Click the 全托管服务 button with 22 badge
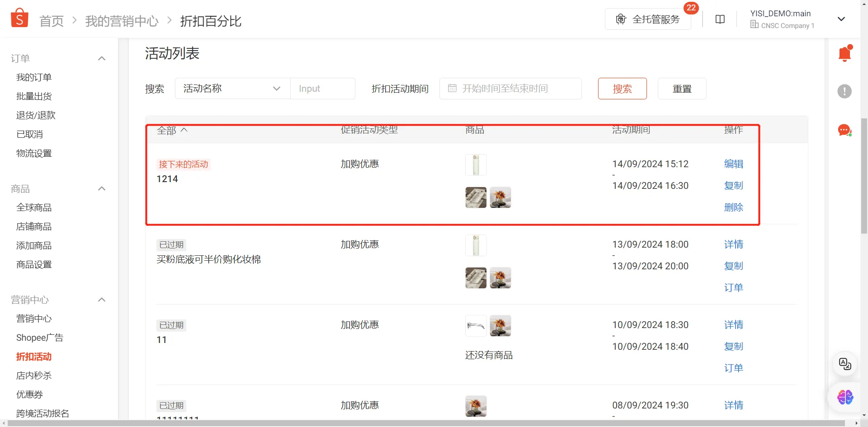The image size is (868, 427). [x=647, y=19]
